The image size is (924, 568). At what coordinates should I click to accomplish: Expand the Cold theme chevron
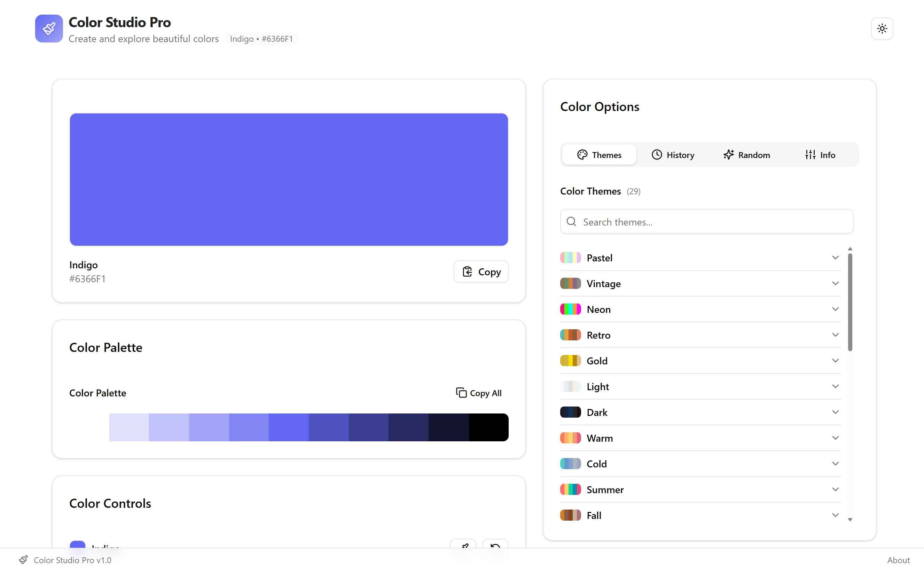click(835, 464)
